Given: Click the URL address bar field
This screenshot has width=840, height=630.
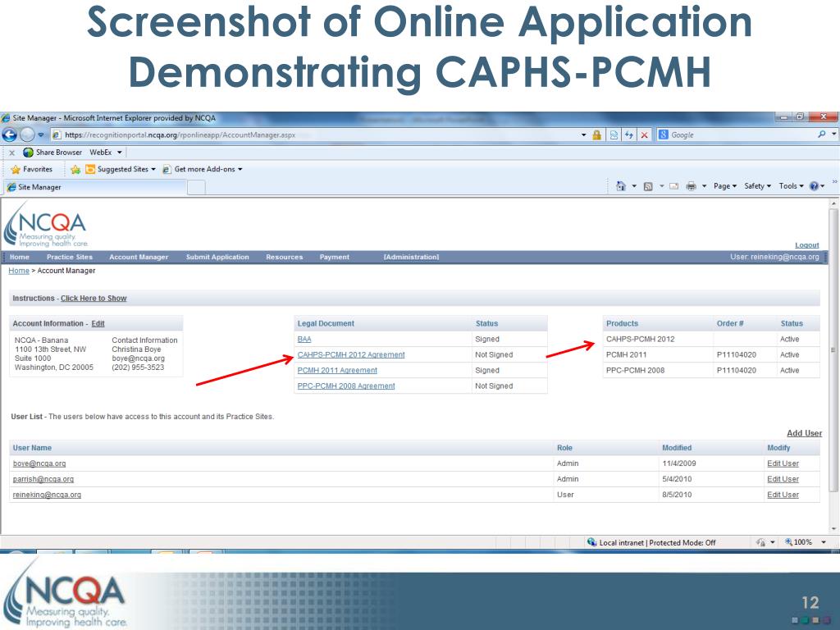Looking at the screenshot, I should [315, 135].
